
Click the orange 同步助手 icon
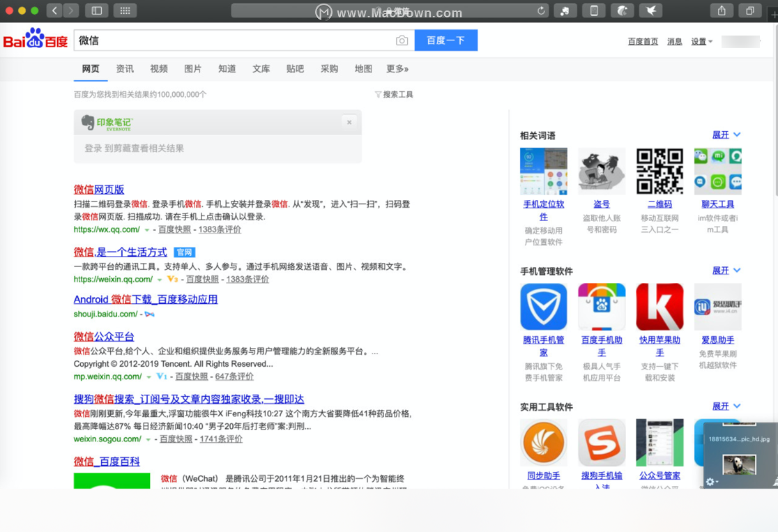544,443
